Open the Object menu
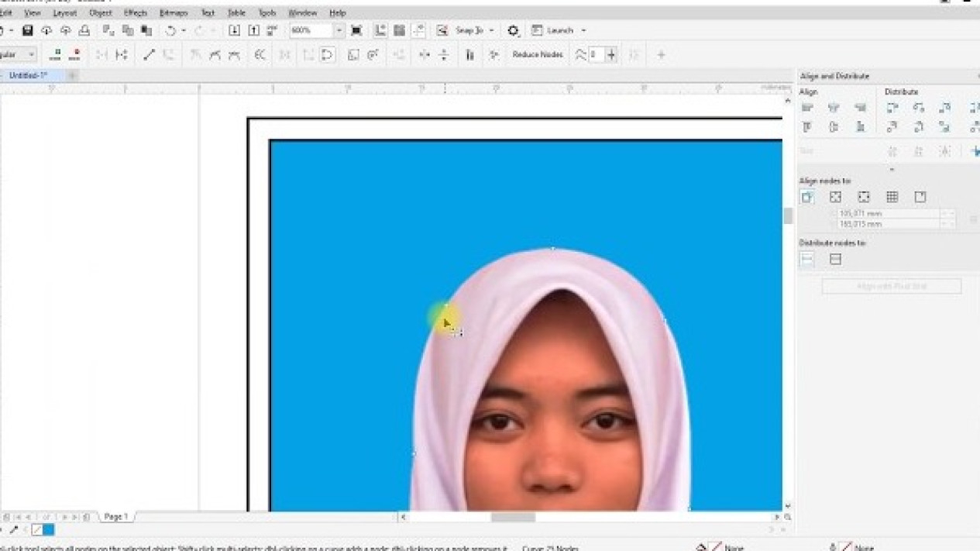Screen dimensions: 980x551 101,13
